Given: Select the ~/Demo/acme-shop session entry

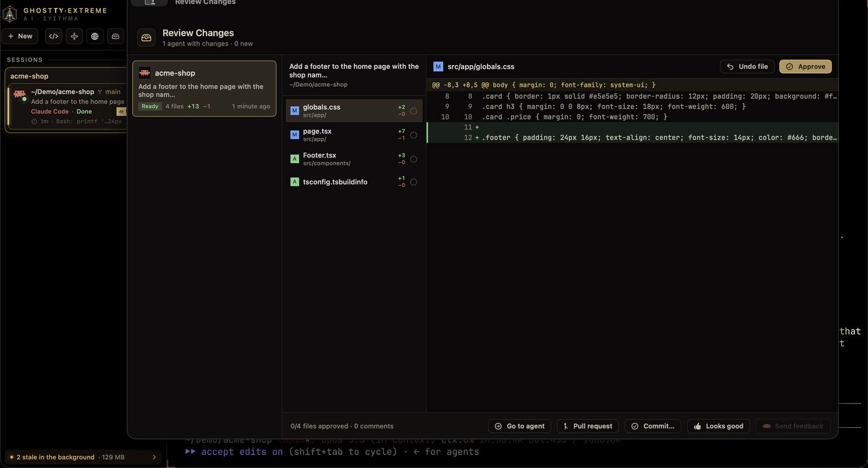Looking at the screenshot, I should click(x=68, y=106).
